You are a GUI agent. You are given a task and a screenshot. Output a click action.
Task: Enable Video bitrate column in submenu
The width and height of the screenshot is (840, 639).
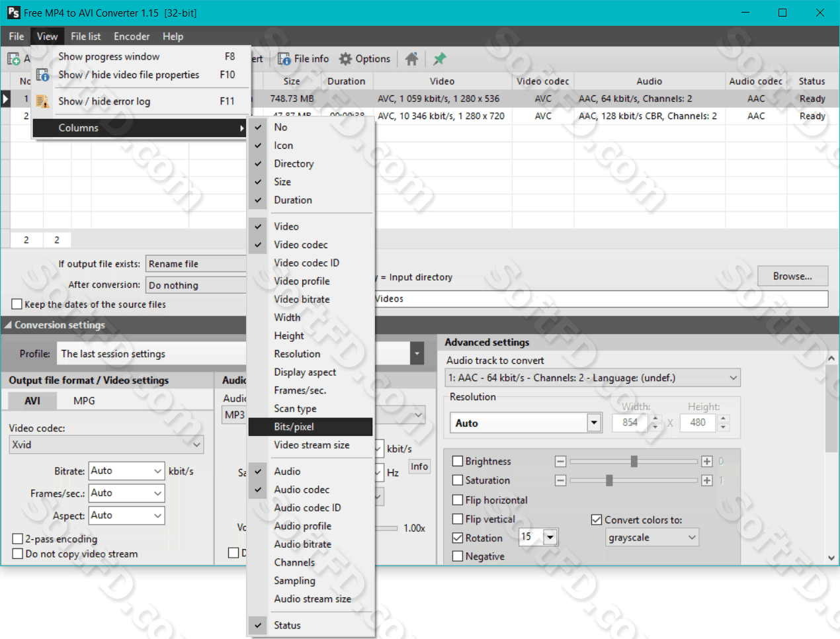(x=311, y=299)
